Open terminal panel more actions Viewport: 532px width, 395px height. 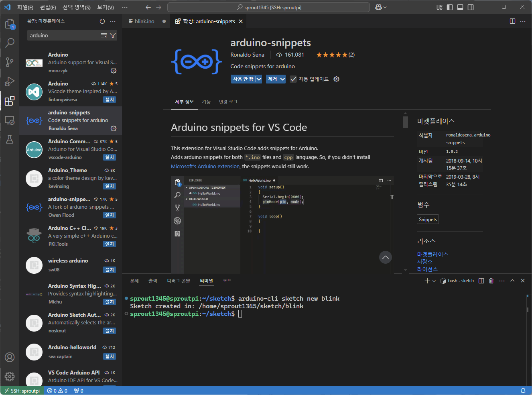(x=502, y=281)
